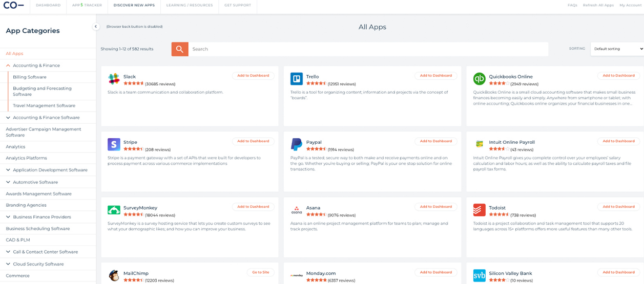Click the QuickBooks Online logo icon
644x284 pixels.
[x=479, y=79]
